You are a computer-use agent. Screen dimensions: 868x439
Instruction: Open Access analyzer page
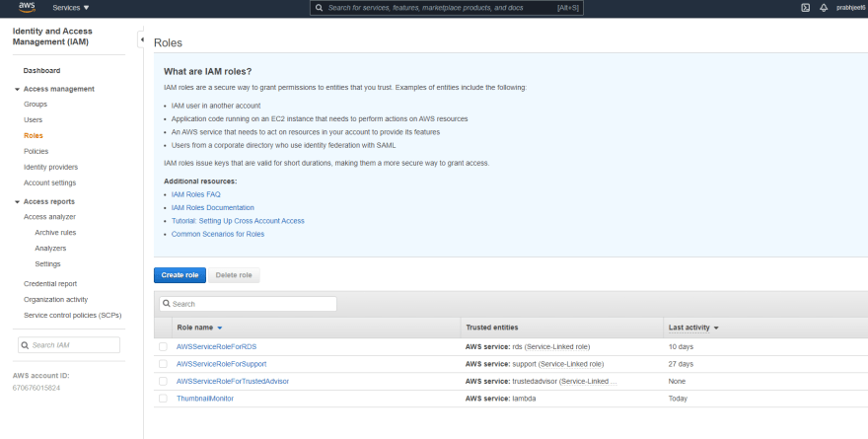pos(50,217)
